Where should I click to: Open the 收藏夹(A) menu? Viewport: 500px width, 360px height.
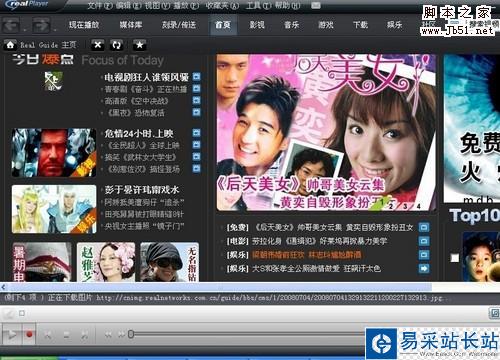click(222, 5)
